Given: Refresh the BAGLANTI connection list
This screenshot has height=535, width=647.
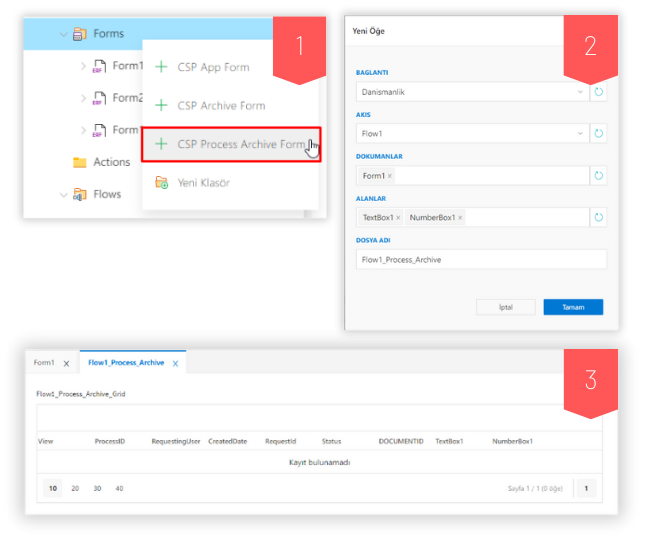Looking at the screenshot, I should point(598,92).
